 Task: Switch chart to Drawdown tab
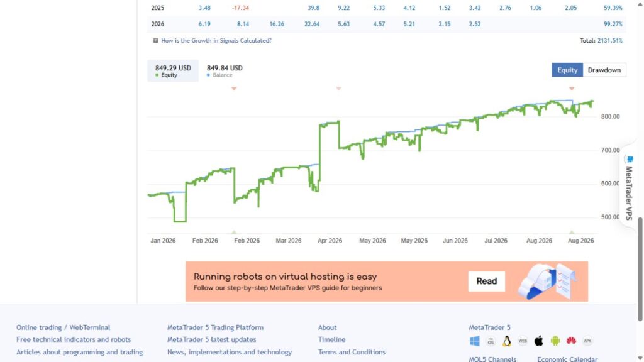click(x=604, y=70)
